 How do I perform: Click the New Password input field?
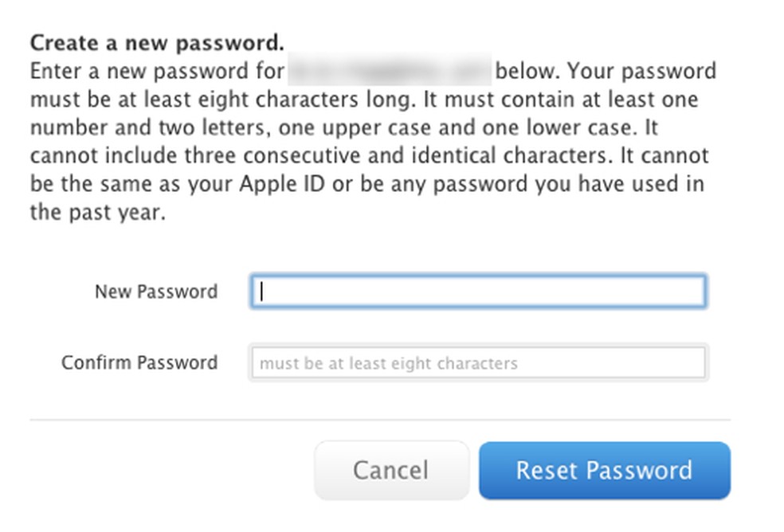tap(478, 291)
